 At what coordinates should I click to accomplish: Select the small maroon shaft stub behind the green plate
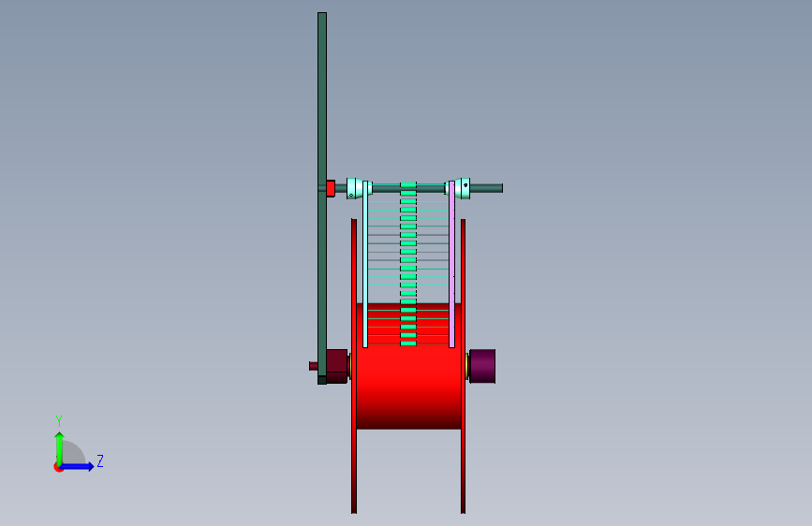[x=314, y=366]
